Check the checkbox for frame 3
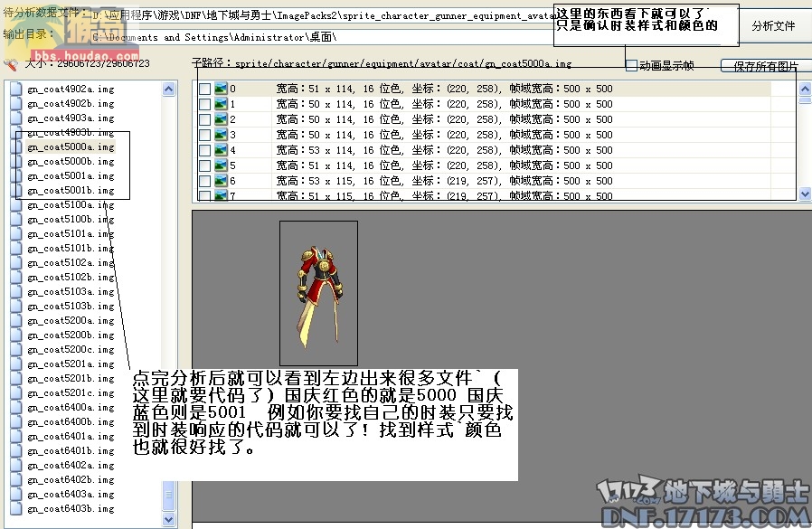Image resolution: width=812 pixels, height=529 pixels. [x=204, y=135]
